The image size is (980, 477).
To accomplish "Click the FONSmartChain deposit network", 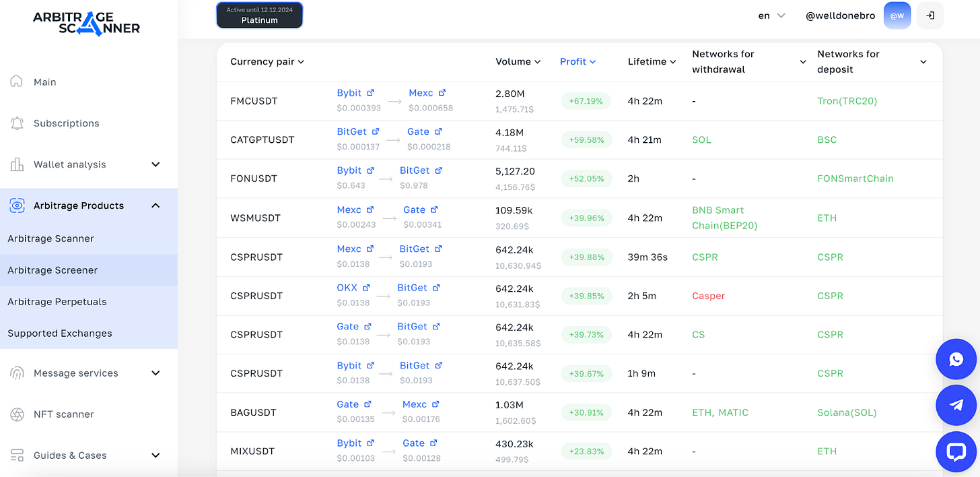I will (x=855, y=179).
